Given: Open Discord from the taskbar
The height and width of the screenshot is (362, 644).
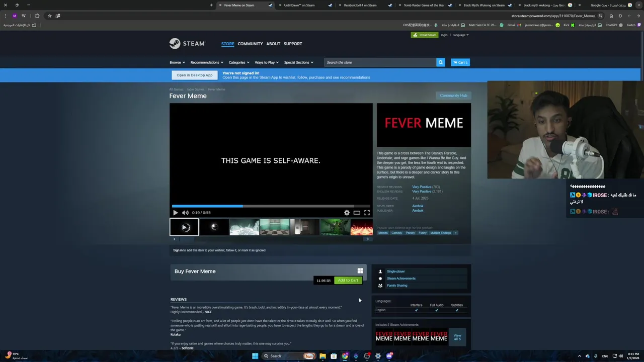Looking at the screenshot, I should coord(389,356).
